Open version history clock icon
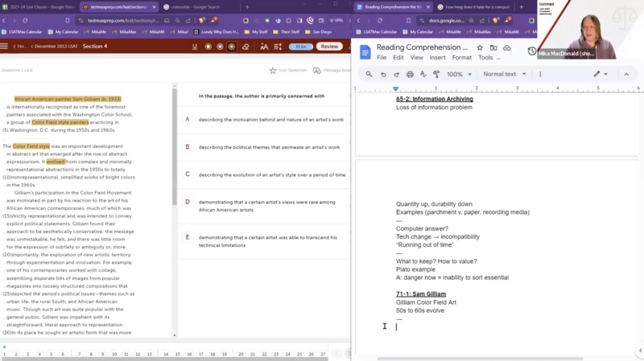The width and height of the screenshot is (644, 361). pyautogui.click(x=532, y=51)
